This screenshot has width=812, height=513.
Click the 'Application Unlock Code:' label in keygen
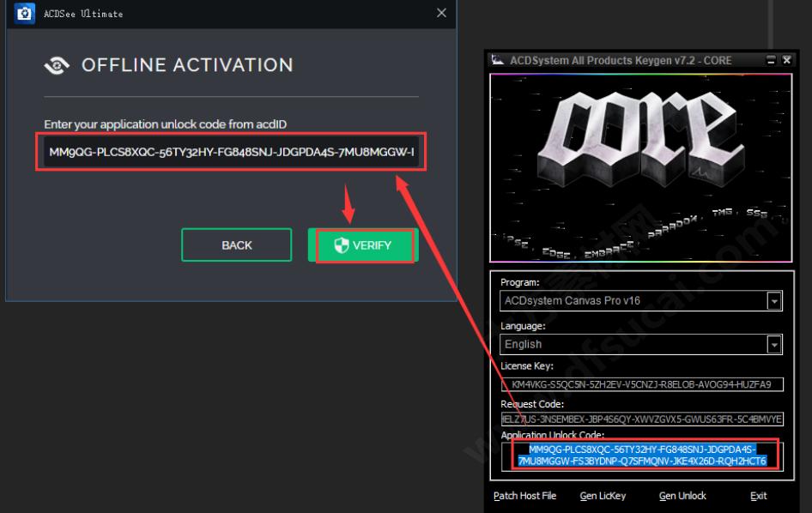553,435
